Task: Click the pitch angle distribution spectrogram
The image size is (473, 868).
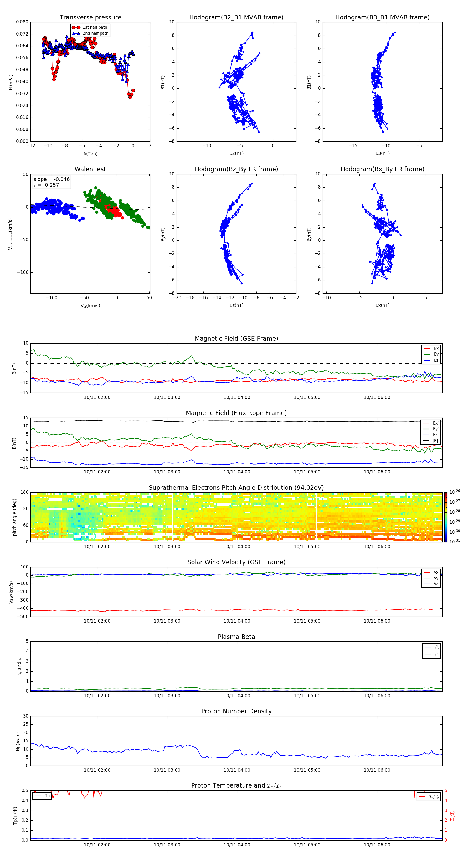Action: pyautogui.click(x=236, y=517)
